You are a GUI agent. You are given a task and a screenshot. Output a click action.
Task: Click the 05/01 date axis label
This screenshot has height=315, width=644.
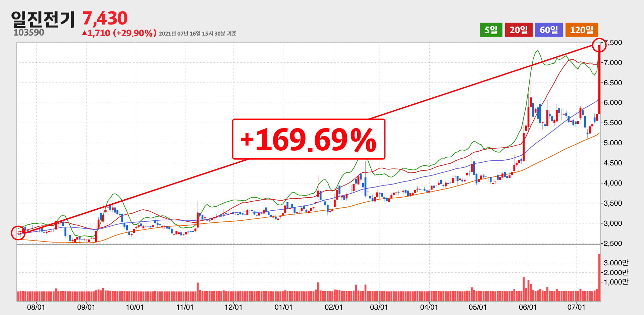pos(478,307)
